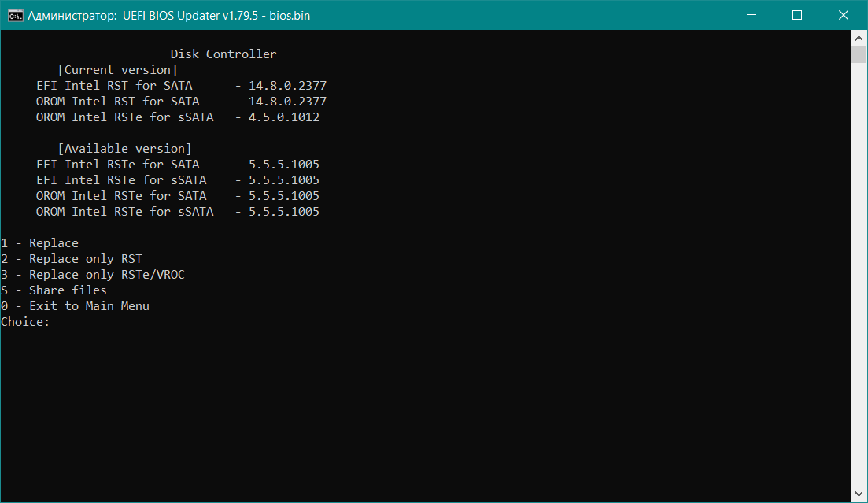Minimize the UEFI BIOS Updater window
The image size is (868, 503).
pos(759,15)
